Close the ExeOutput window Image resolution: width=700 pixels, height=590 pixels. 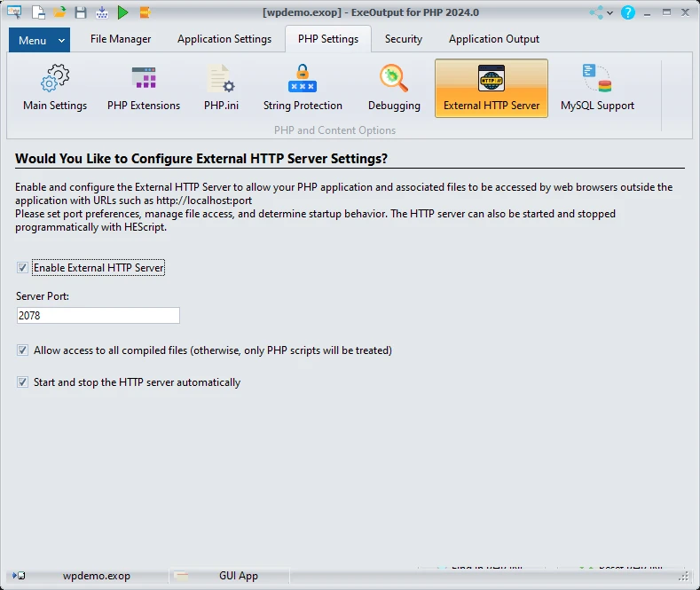coord(685,12)
